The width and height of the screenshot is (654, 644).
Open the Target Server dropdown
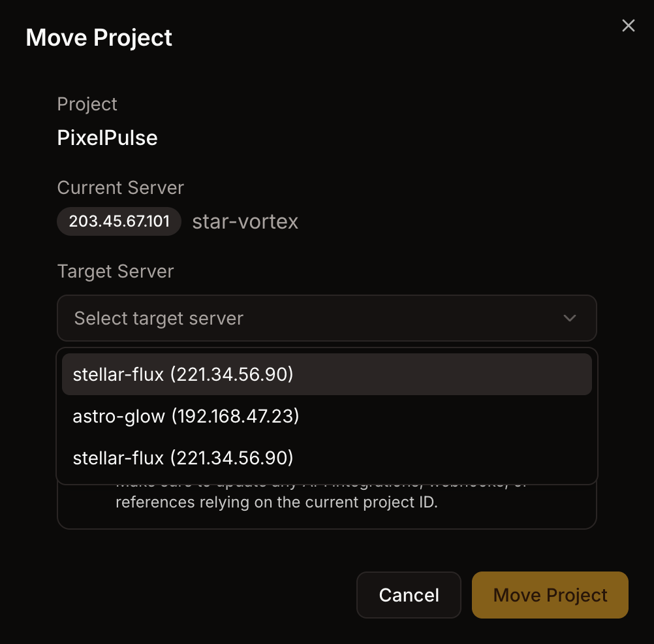(x=326, y=318)
